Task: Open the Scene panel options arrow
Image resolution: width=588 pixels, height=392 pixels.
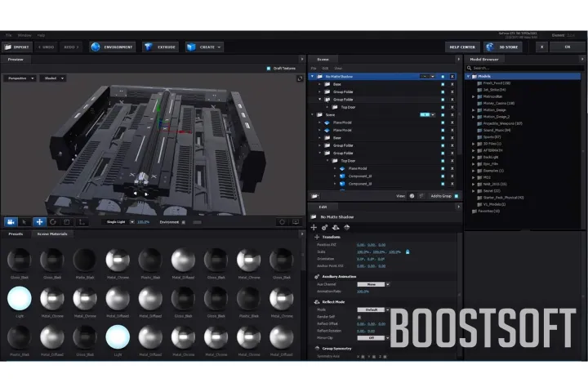Action: pos(458,60)
